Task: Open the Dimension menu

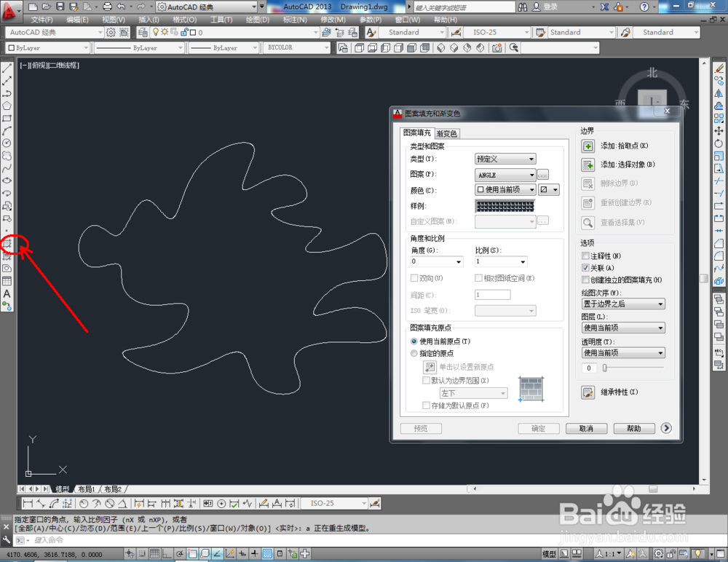Action: pyautogui.click(x=295, y=20)
